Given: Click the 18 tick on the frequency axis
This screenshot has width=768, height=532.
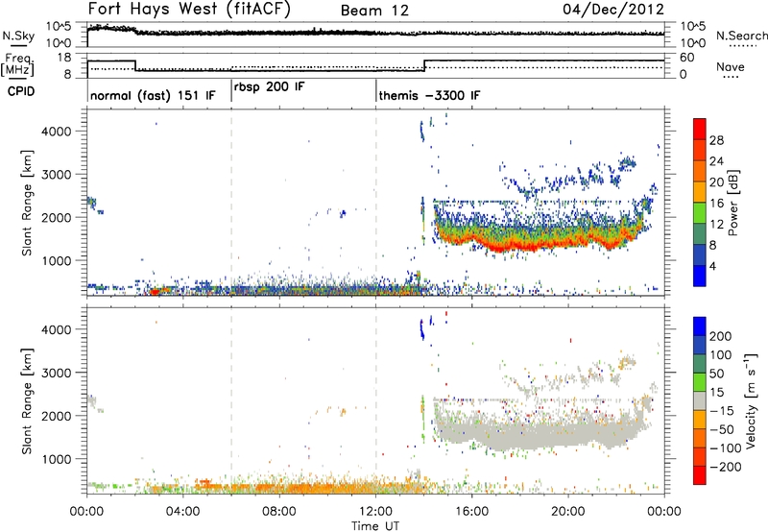Looking at the screenshot, I should (65, 58).
